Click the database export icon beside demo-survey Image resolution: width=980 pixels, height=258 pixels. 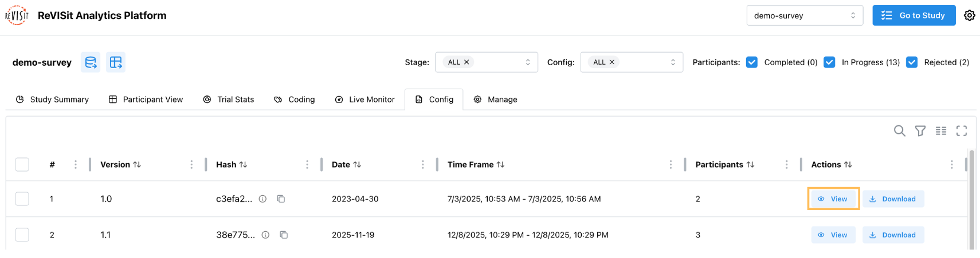click(91, 62)
